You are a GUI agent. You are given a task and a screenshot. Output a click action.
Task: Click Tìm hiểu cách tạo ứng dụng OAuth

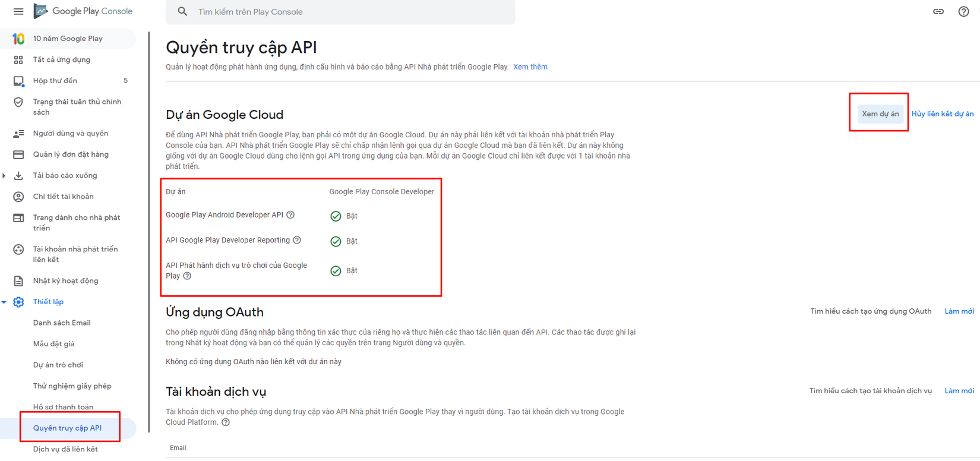click(x=871, y=311)
